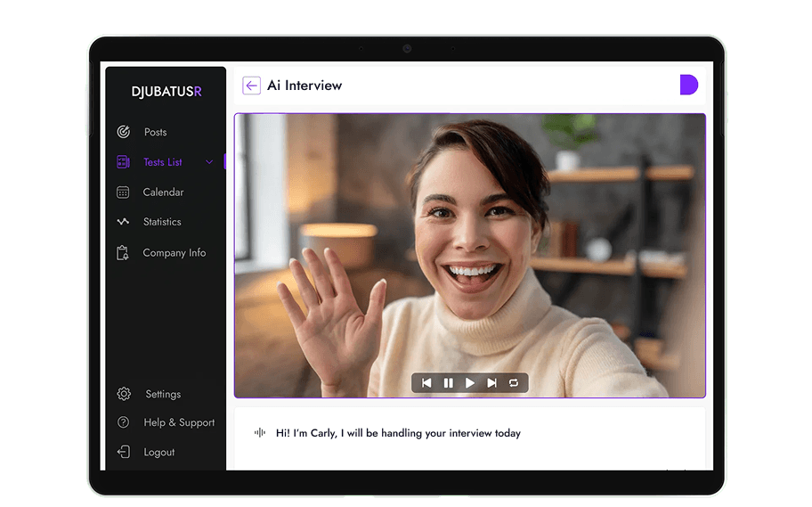Skip to next video track
This screenshot has width=812, height=507.
[491, 383]
